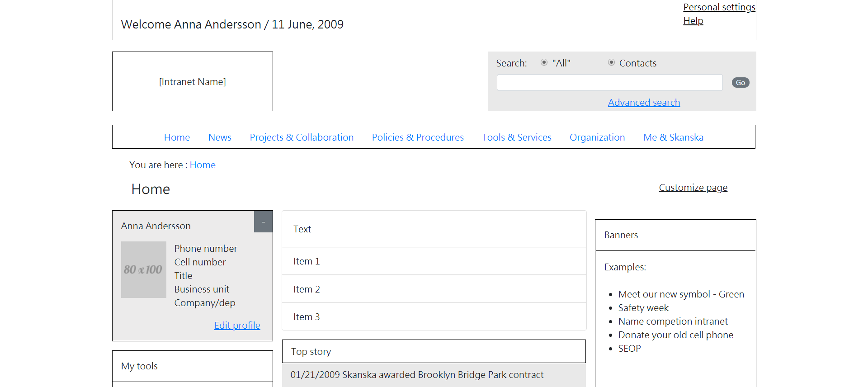This screenshot has height=387, width=868.
Task: Open the Advanced search link
Action: (644, 103)
